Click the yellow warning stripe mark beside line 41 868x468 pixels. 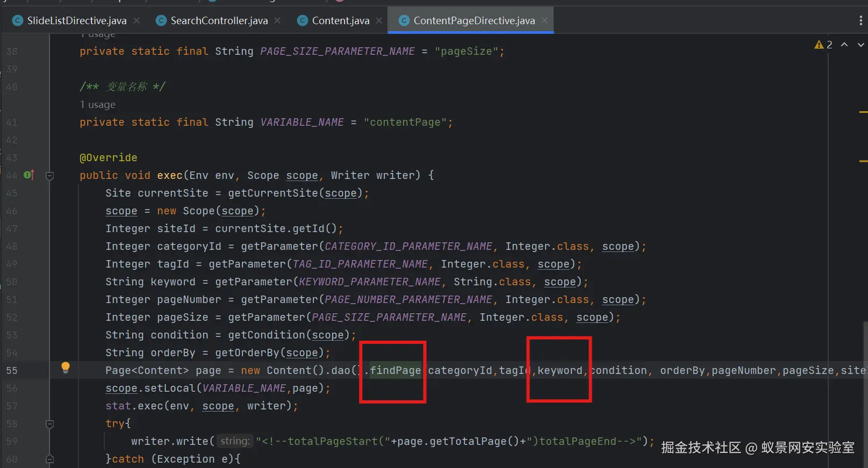click(x=863, y=112)
